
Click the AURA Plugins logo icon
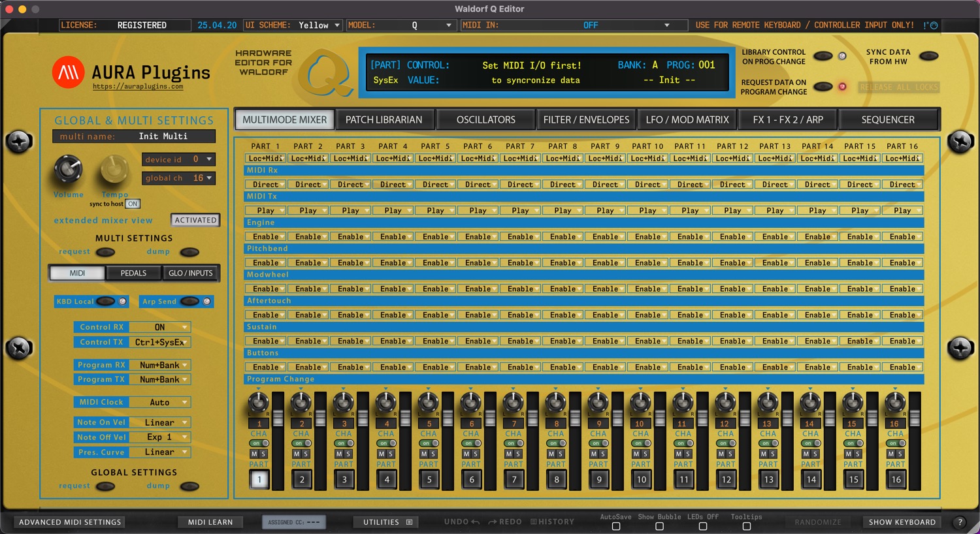coord(68,72)
